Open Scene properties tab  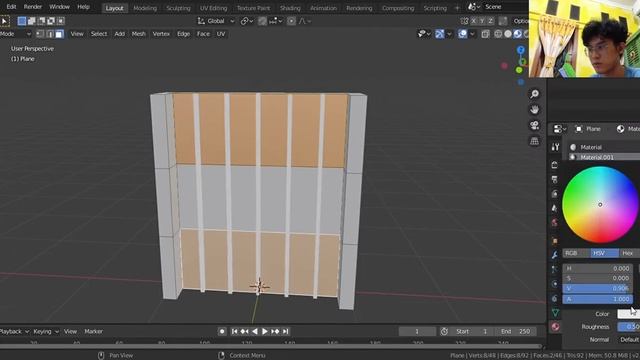tap(555, 208)
